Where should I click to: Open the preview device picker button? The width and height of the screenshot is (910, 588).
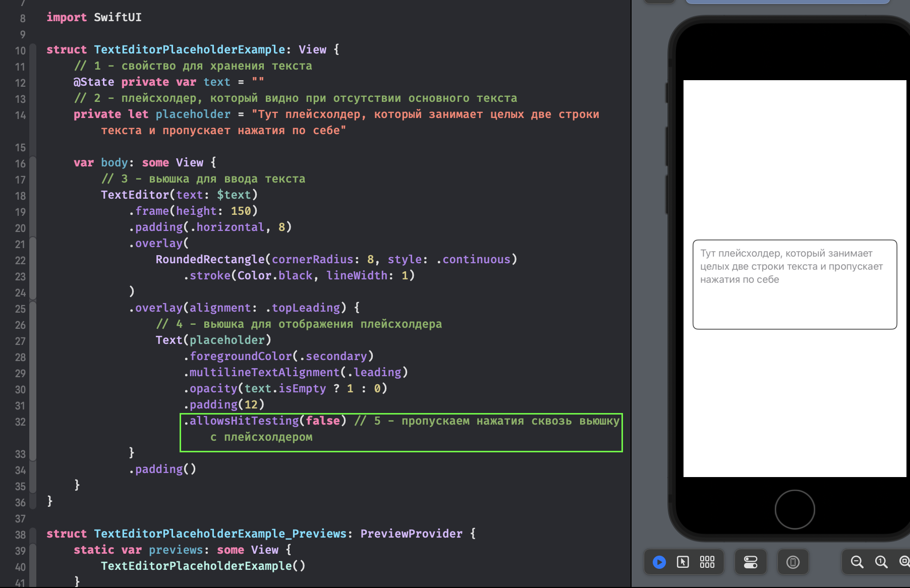pos(793,562)
